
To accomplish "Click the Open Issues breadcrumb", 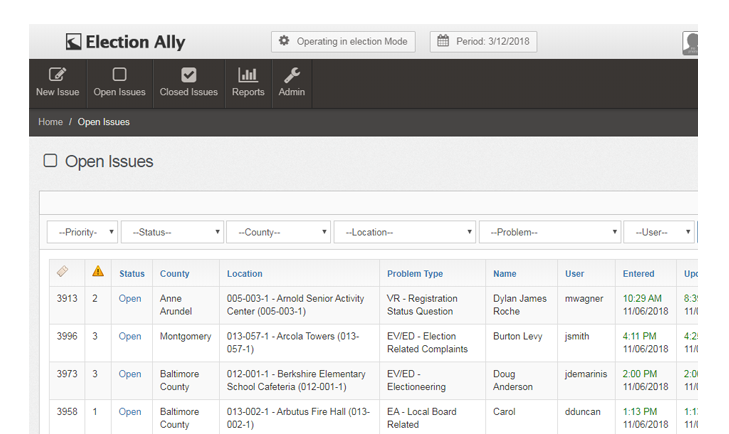I will (x=104, y=122).
